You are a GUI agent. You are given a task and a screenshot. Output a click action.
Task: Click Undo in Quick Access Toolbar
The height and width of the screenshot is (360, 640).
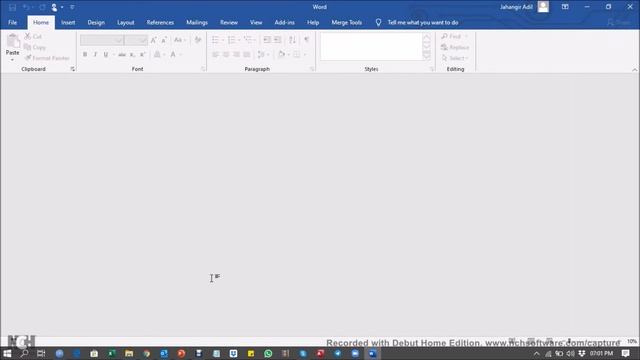pos(26,7)
